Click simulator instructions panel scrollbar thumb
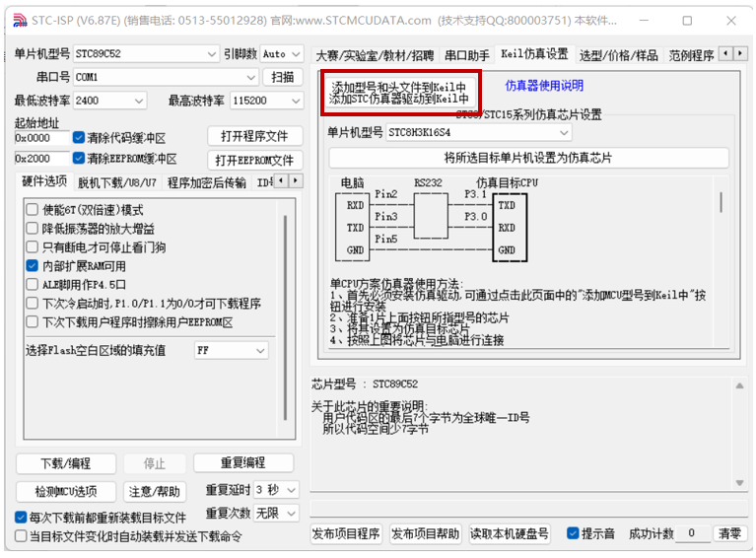Image resolution: width=756 pixels, height=558 pixels. coord(721,202)
